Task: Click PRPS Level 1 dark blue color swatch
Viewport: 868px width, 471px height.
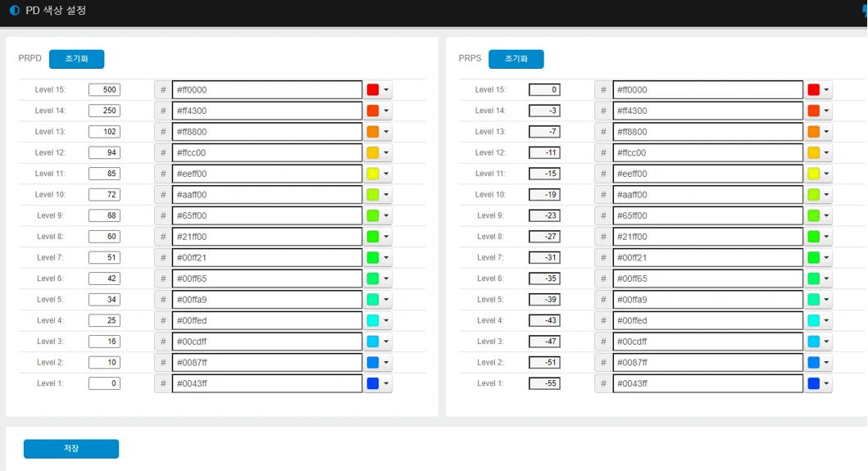Action: (x=814, y=383)
